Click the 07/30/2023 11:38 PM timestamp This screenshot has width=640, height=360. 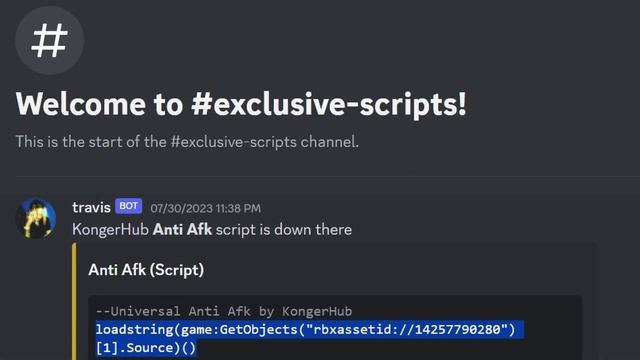pos(205,209)
